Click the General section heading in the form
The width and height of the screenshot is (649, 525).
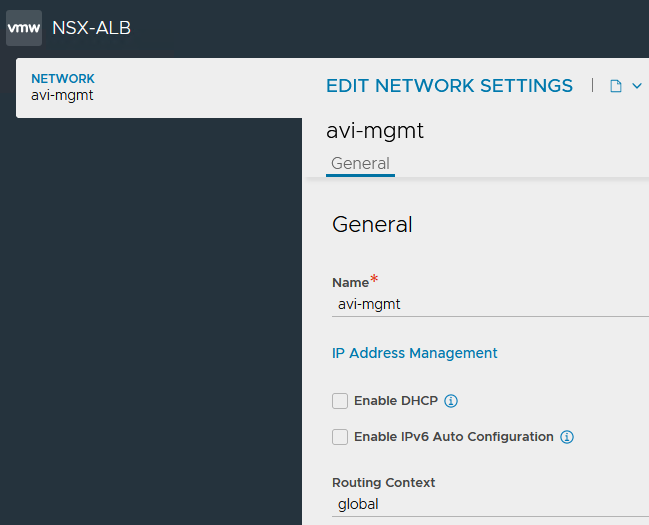coord(372,225)
